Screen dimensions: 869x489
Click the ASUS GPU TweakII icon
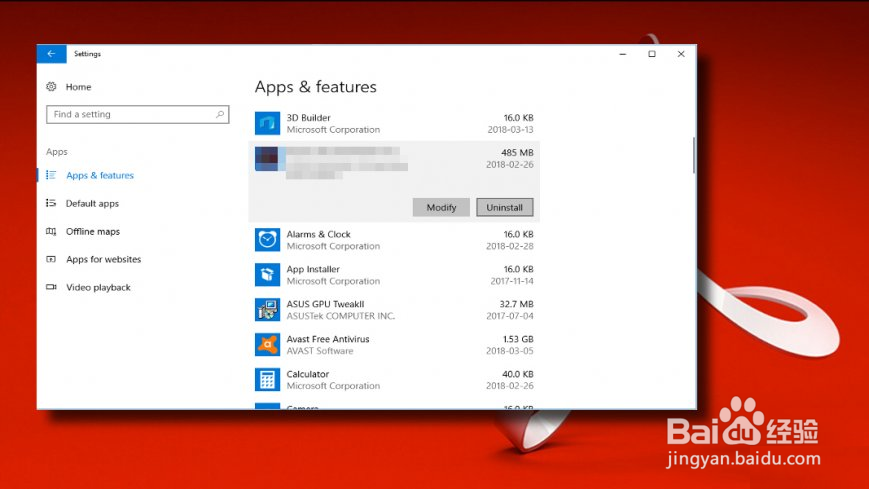click(267, 309)
